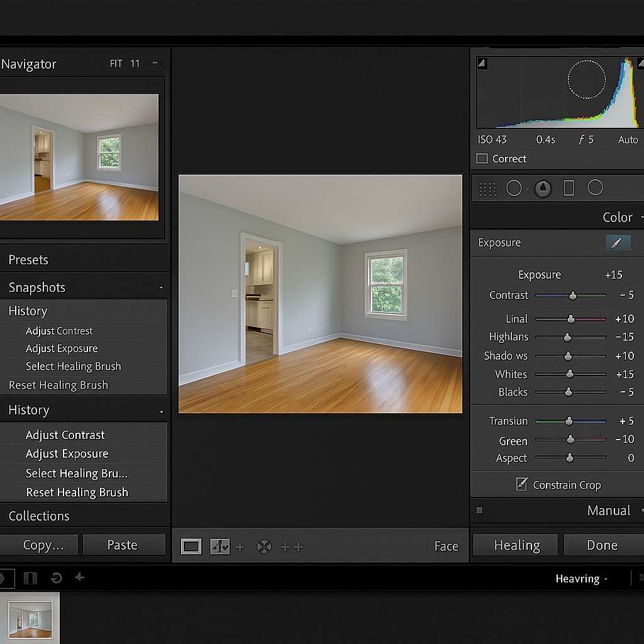This screenshot has width=644, height=644.
Task: Click the eyedropper icon in the Exposure row
Action: (618, 243)
